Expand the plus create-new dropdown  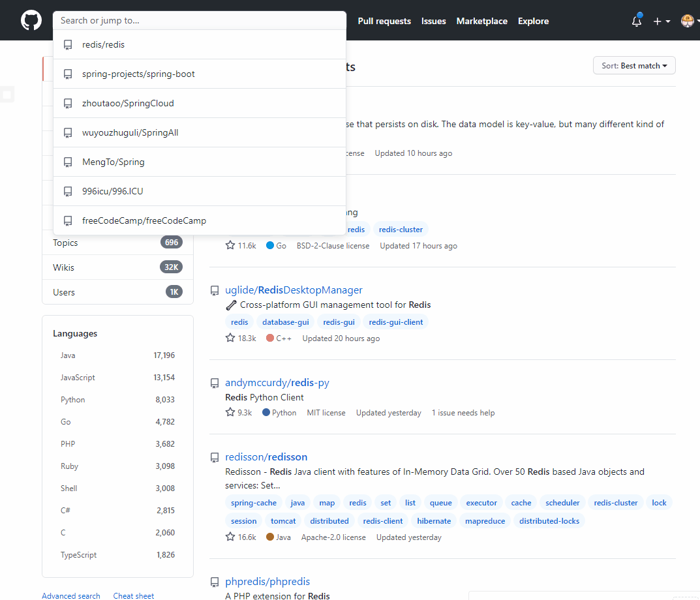click(x=661, y=21)
